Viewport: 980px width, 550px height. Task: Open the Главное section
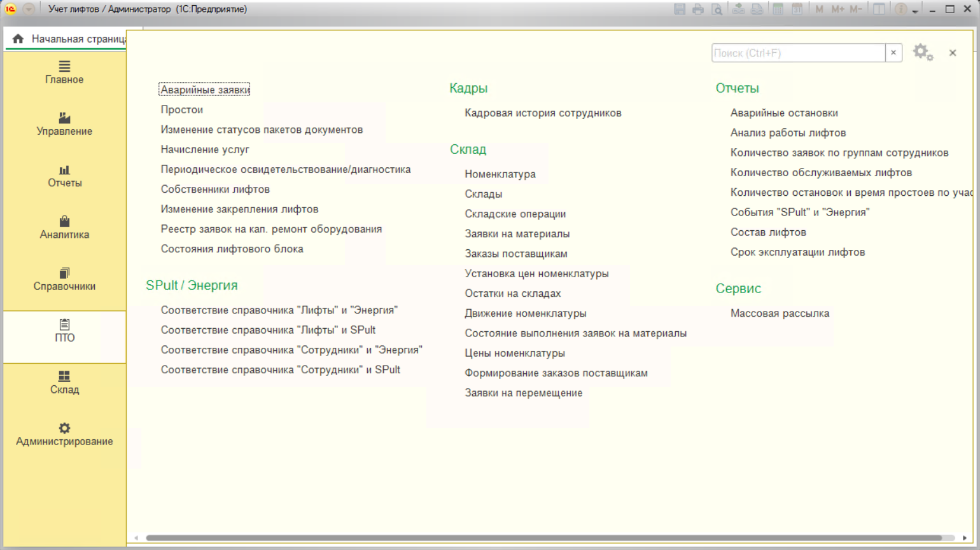(64, 72)
